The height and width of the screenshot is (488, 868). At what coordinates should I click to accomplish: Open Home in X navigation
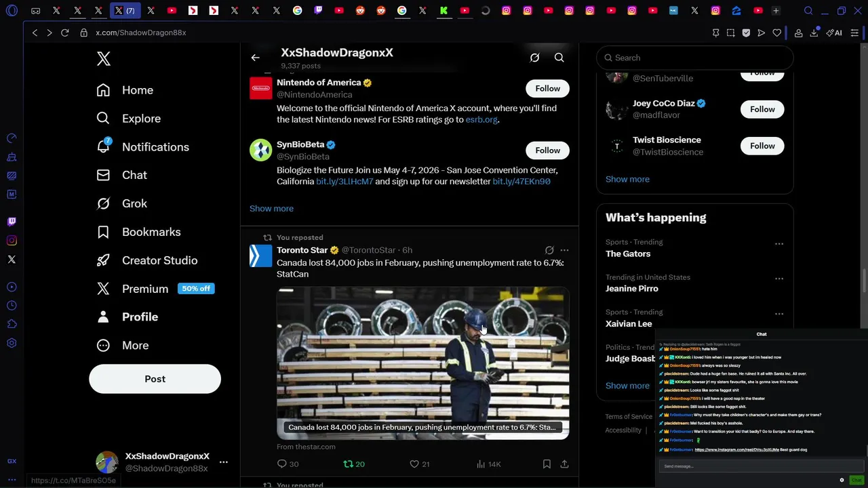coord(125,90)
